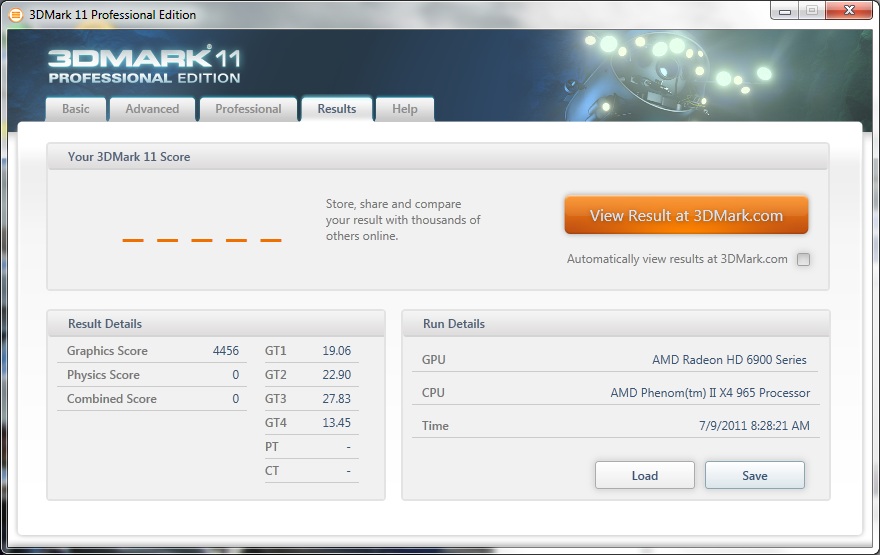Screen dimensions: 880x555
Task: Enable automatically view results at 3DMark.com
Action: (804, 259)
